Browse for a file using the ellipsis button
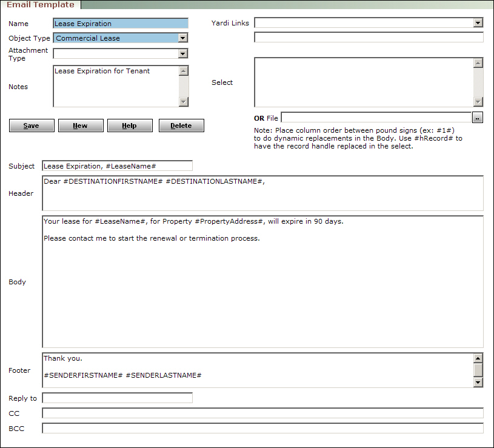The image size is (494, 448). (478, 118)
